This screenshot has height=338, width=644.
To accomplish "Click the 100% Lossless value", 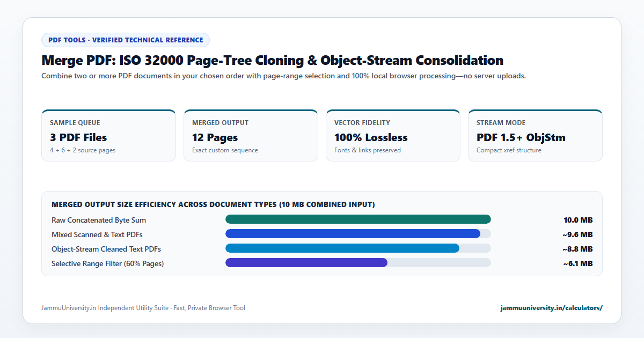I will click(371, 137).
